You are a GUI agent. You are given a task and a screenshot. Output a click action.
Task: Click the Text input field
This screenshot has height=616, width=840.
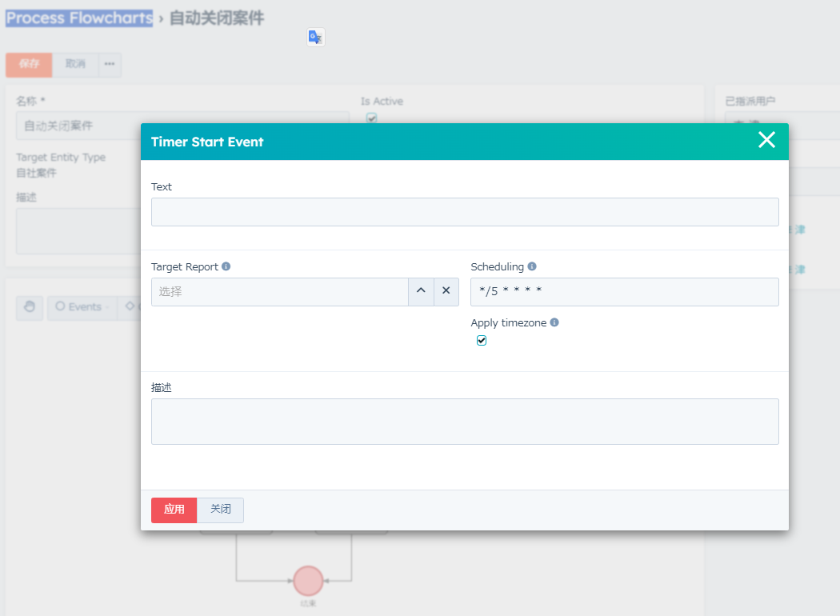coord(464,212)
